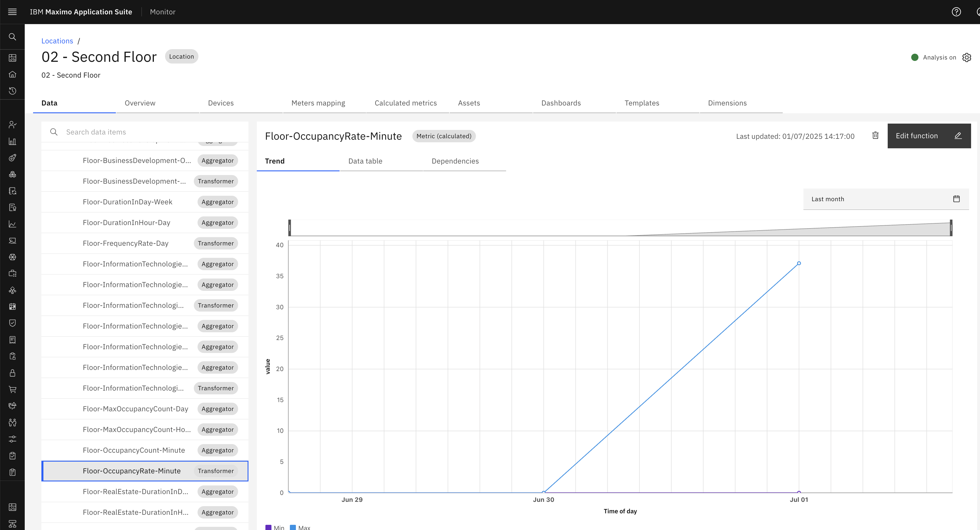Select Floor-OccupancyRate-Minute data item
Screen dimensions: 980x530
145,471
